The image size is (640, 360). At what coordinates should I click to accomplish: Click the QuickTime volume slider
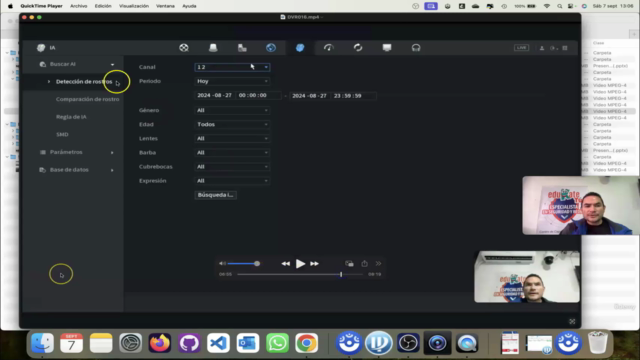(244, 264)
